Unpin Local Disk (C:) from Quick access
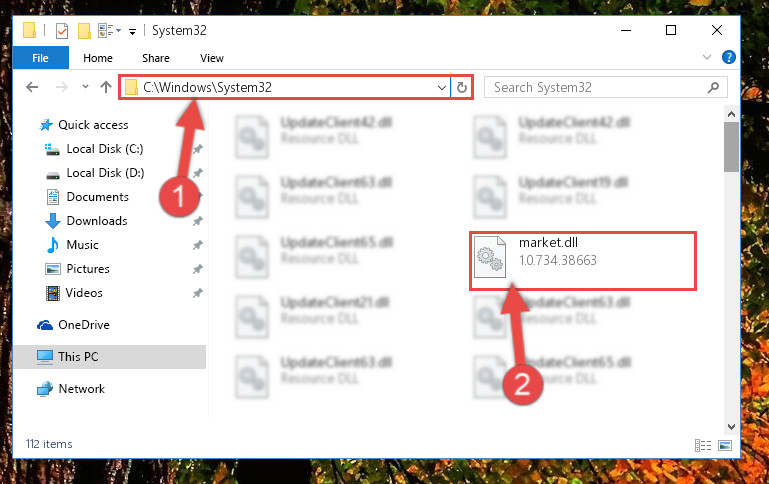The width and height of the screenshot is (769, 484). pos(198,149)
